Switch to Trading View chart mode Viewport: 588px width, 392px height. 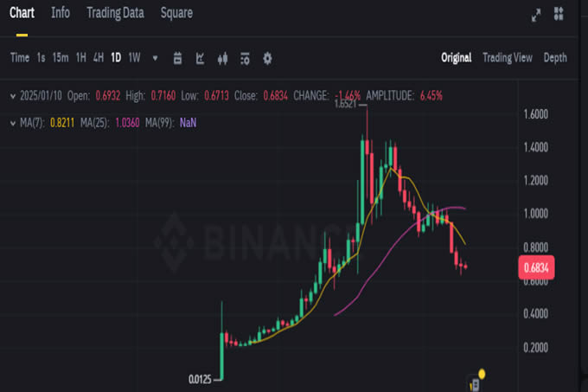pos(508,58)
